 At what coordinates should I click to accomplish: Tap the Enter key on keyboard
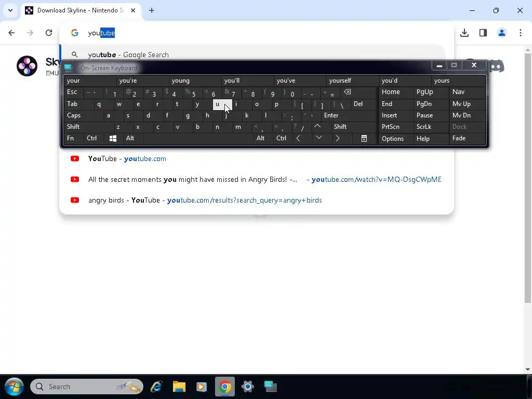(x=349, y=115)
